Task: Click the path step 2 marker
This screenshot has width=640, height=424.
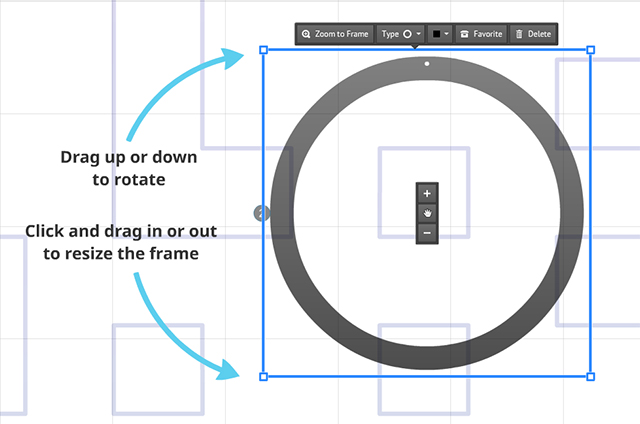Action: pos(261,213)
